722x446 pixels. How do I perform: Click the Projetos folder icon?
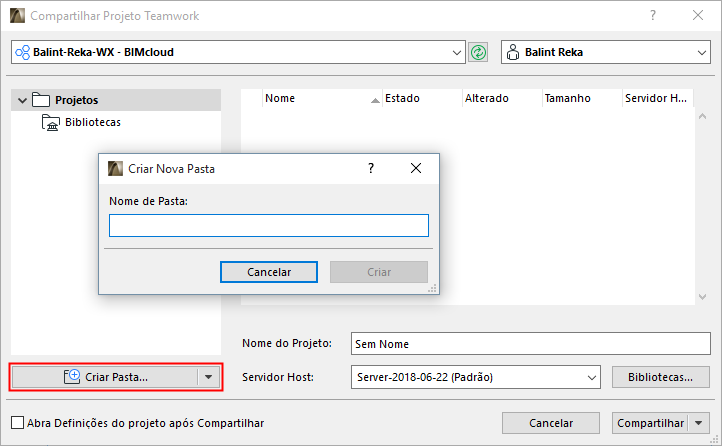pos(41,100)
